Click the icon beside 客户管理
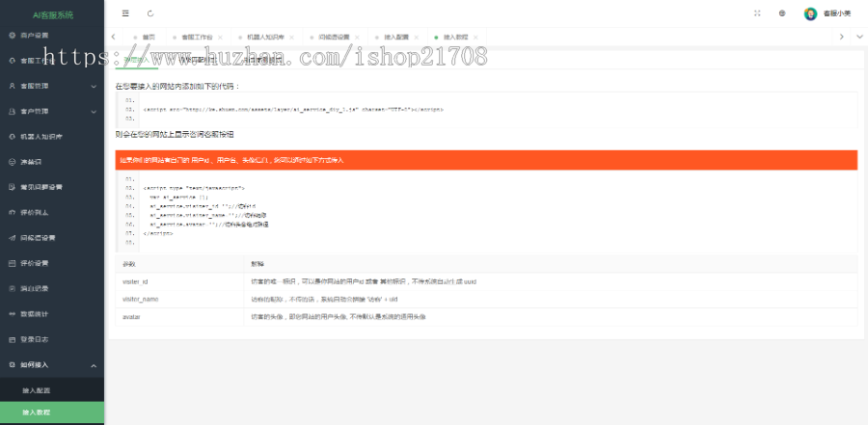 13,111
